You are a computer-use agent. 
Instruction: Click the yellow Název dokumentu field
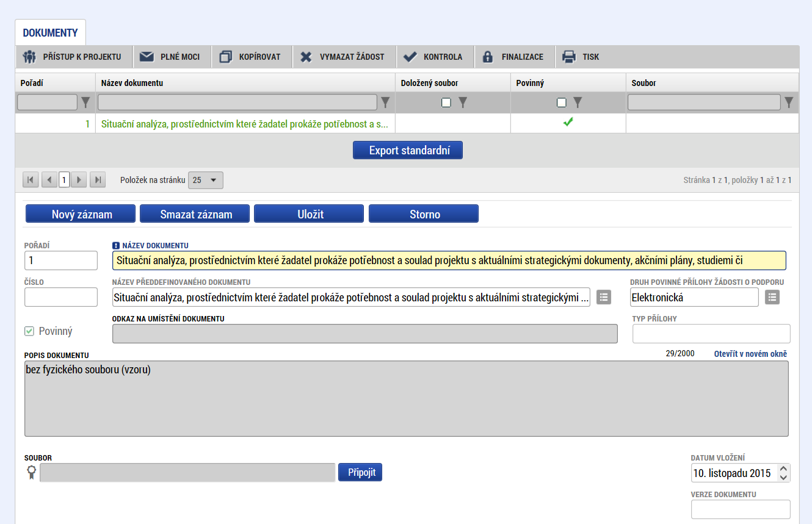(449, 260)
